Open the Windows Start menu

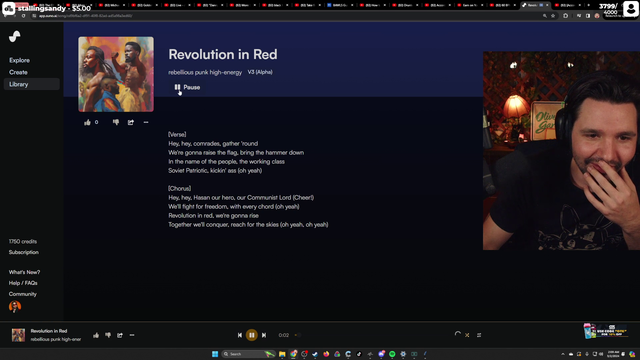215,354
